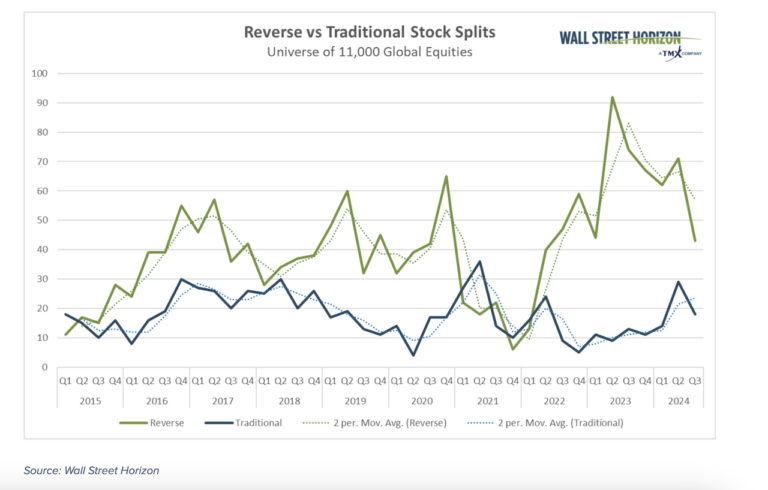Click the x-axis year label 2015

(90, 401)
